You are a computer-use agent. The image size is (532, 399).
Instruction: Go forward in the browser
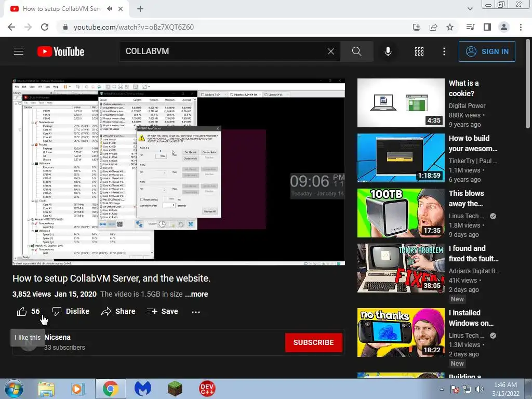tap(28, 27)
